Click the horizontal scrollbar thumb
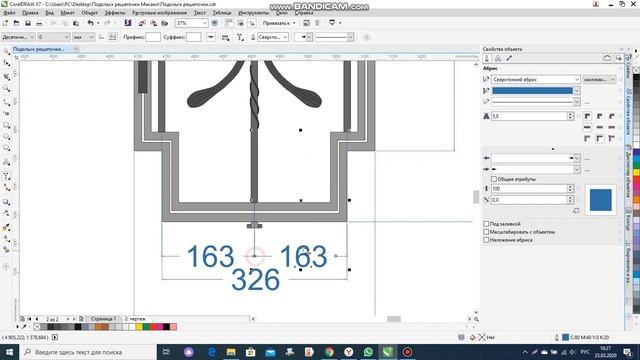640x360 pixels. click(x=394, y=319)
